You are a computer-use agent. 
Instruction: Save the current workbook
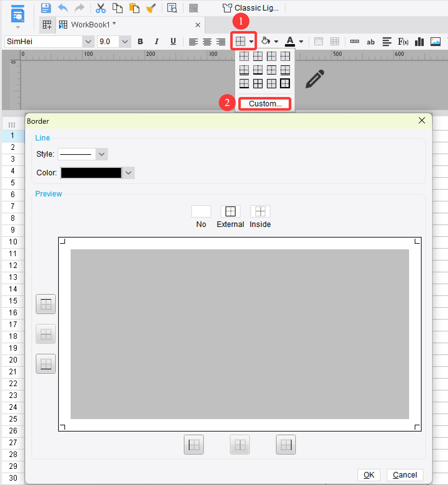(x=46, y=8)
